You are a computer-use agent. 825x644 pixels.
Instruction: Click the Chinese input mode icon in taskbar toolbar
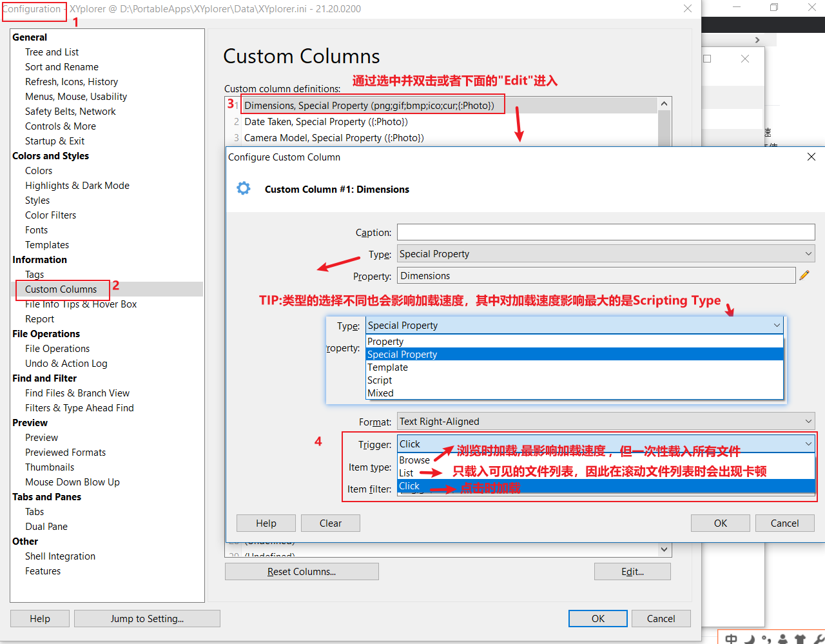pos(731,638)
